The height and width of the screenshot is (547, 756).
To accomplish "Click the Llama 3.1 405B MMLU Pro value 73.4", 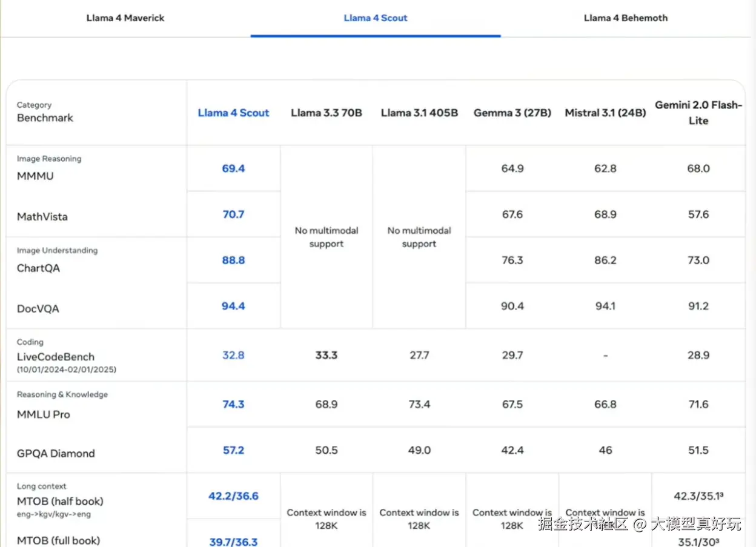I will click(x=419, y=405).
